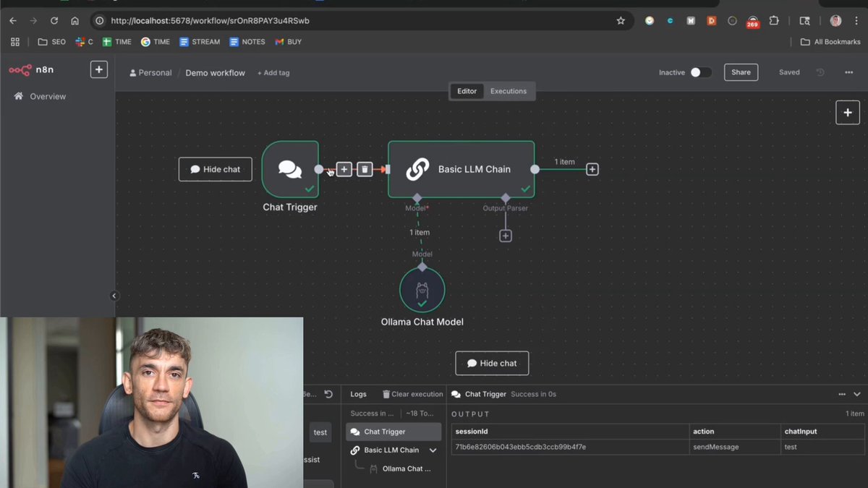868x488 pixels.
Task: Select the Ollama Chat Model node
Action: (x=422, y=290)
